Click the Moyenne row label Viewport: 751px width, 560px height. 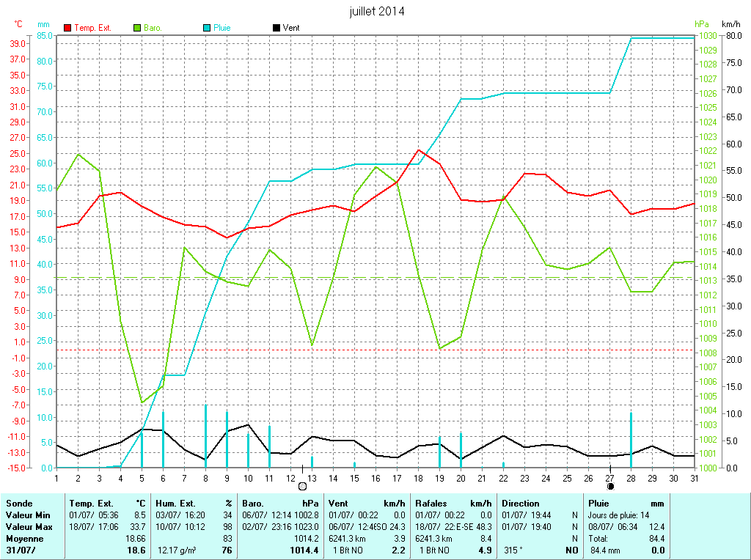click(x=25, y=538)
